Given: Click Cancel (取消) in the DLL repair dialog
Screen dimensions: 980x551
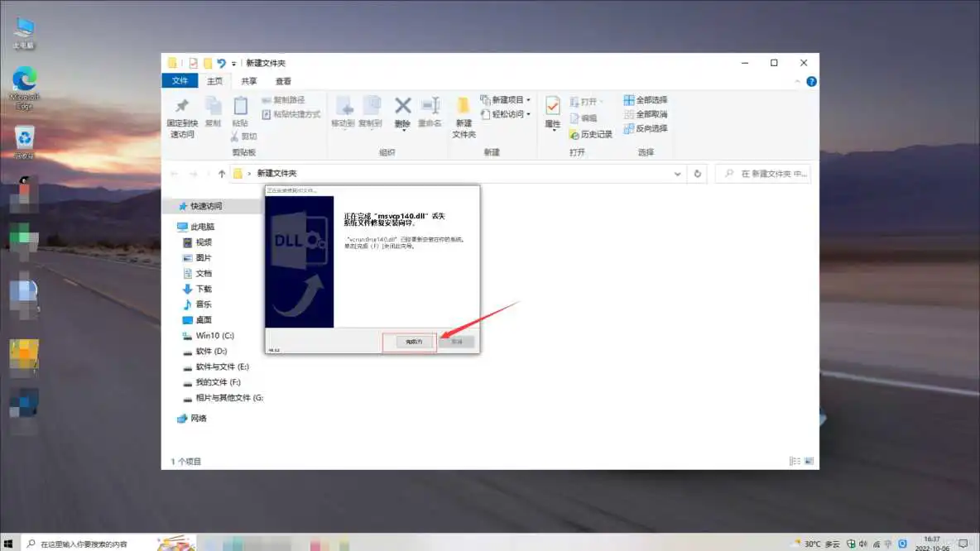Looking at the screenshot, I should pos(457,341).
